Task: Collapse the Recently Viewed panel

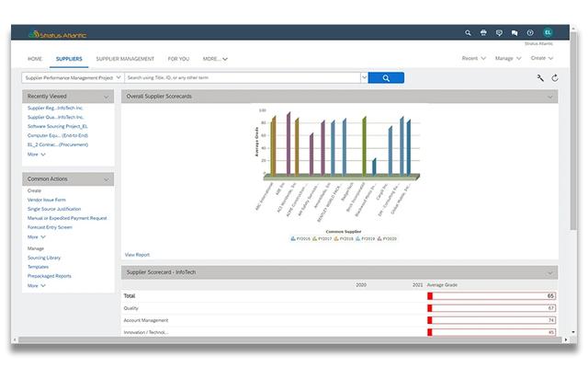Action: pyautogui.click(x=107, y=96)
